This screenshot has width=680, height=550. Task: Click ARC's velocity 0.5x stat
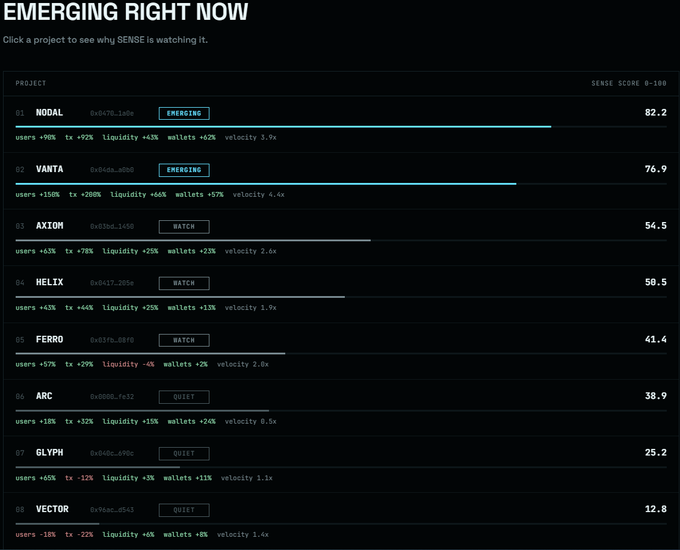pyautogui.click(x=250, y=422)
